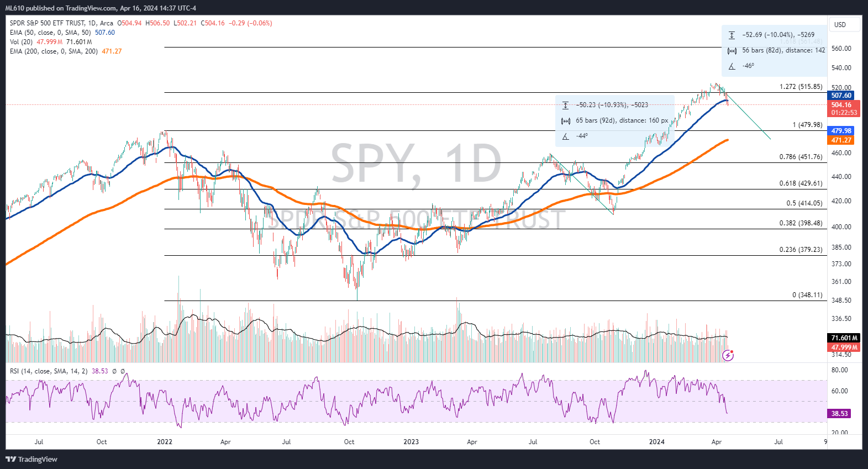868x469 pixels.
Task: Select the Vol (20) indicator label
Action: tap(21, 42)
